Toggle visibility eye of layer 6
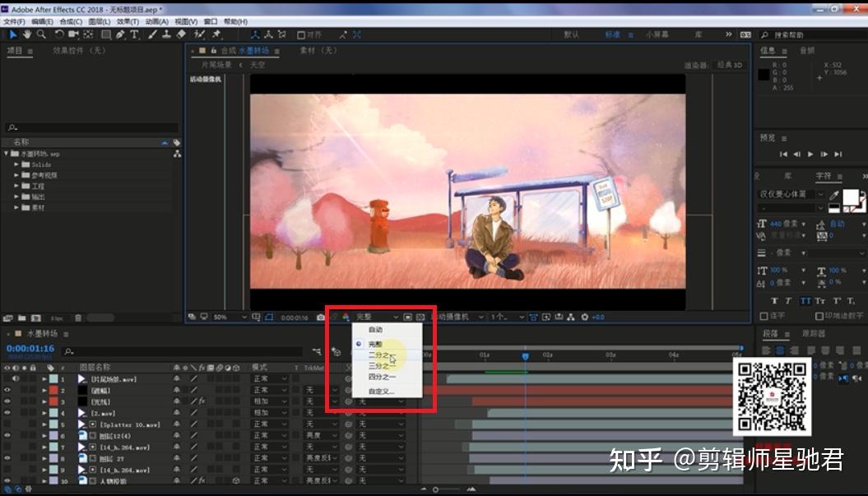 7,436
